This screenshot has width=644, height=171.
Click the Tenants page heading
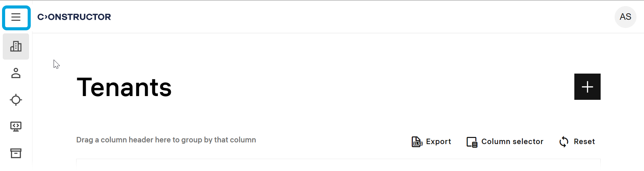(124, 88)
